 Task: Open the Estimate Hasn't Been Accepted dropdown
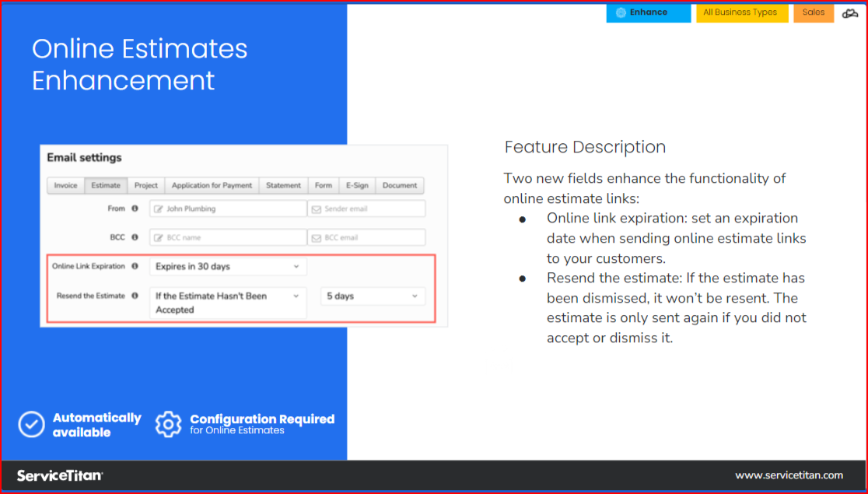tap(228, 303)
